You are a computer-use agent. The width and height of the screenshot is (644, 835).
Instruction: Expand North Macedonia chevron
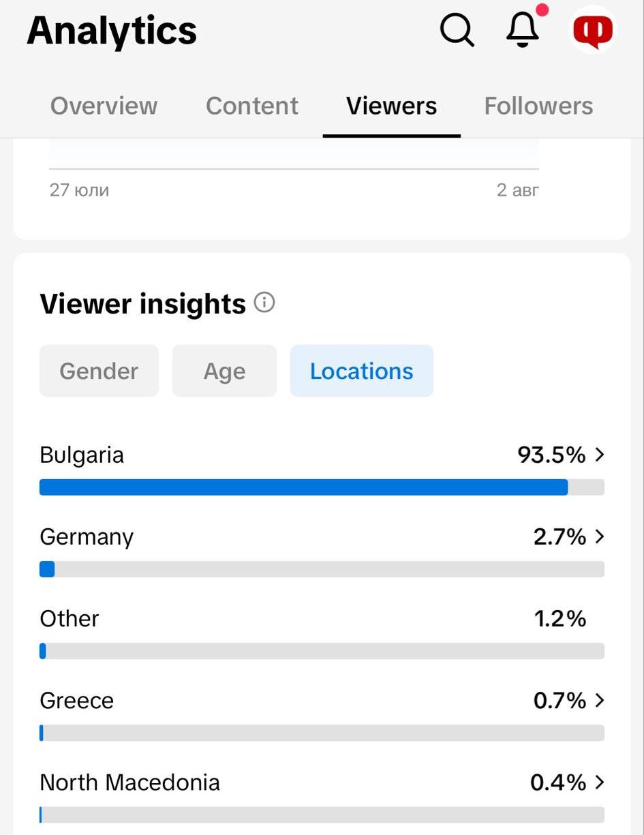pos(600,782)
